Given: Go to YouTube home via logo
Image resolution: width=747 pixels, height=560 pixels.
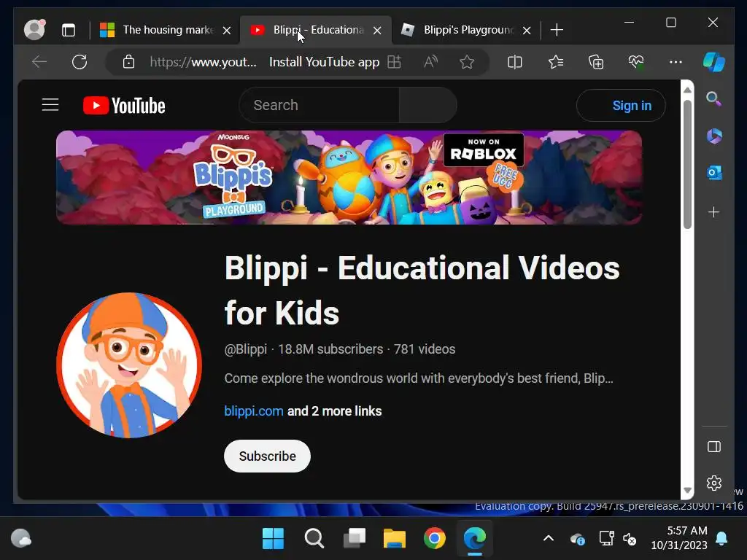Looking at the screenshot, I should pos(124,106).
